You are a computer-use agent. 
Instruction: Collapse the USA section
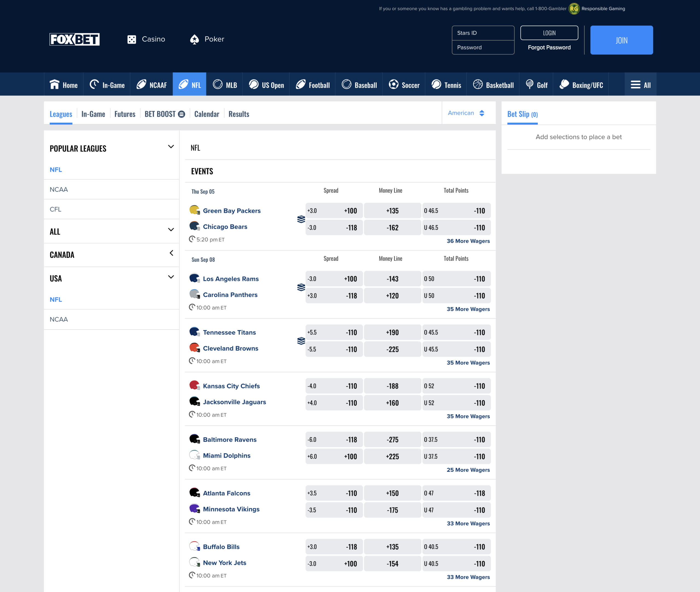tap(171, 277)
